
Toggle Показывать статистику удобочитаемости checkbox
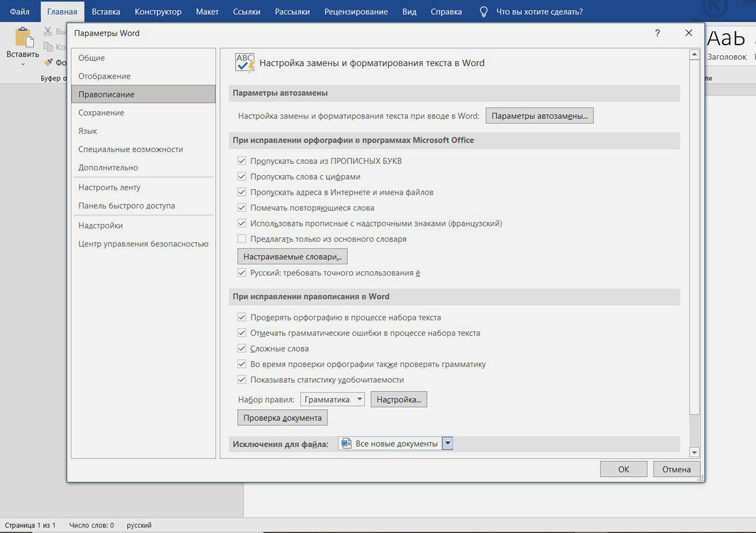(242, 380)
